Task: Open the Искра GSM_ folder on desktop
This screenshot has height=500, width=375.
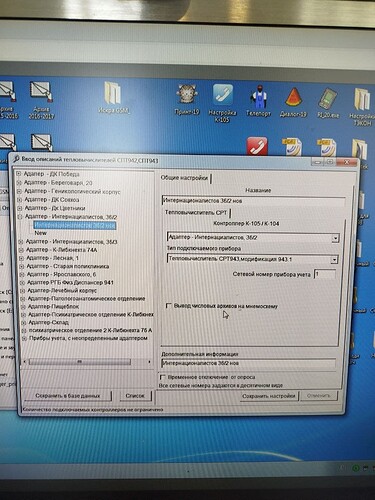Action: pos(114,98)
